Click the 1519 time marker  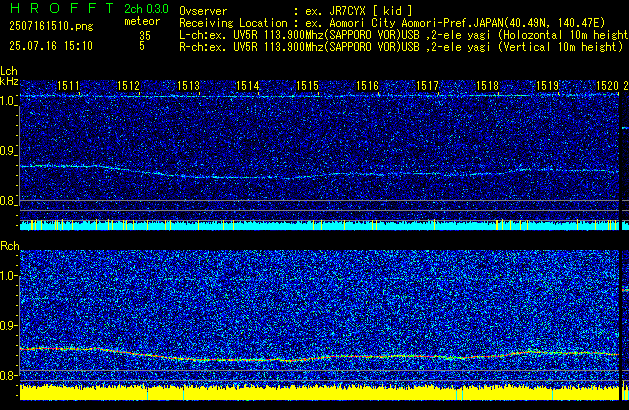(x=547, y=86)
